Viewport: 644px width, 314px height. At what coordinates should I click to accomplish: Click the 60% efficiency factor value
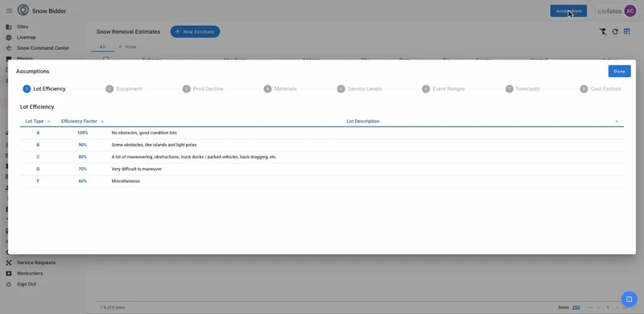[83, 181]
